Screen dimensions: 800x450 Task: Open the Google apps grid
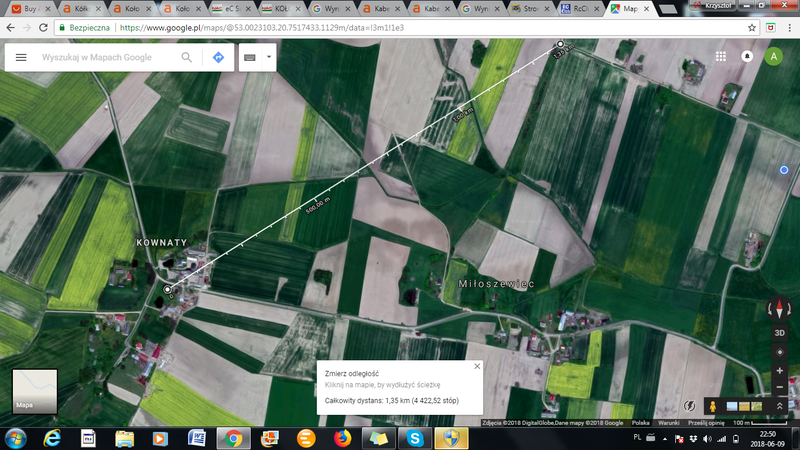pos(721,56)
